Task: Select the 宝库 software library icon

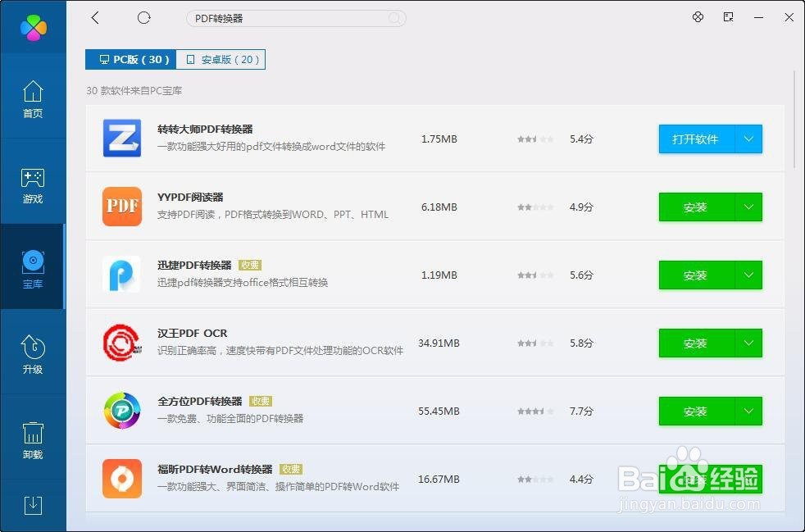Action: [x=33, y=266]
